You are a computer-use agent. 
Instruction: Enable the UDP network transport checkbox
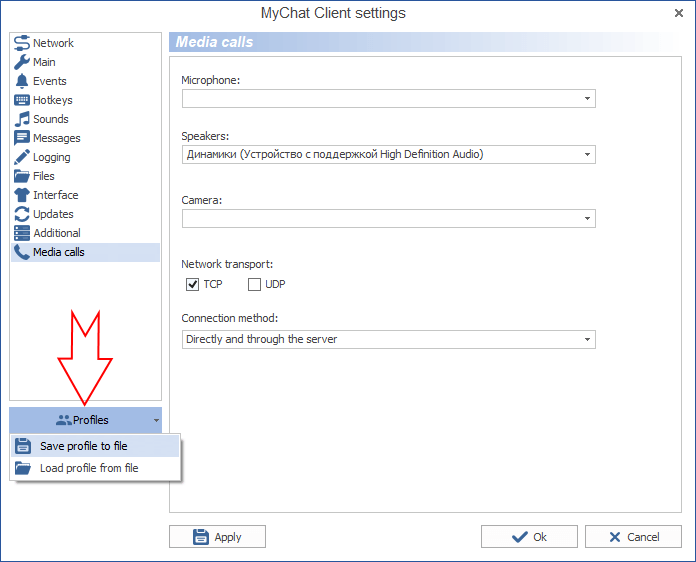click(254, 285)
